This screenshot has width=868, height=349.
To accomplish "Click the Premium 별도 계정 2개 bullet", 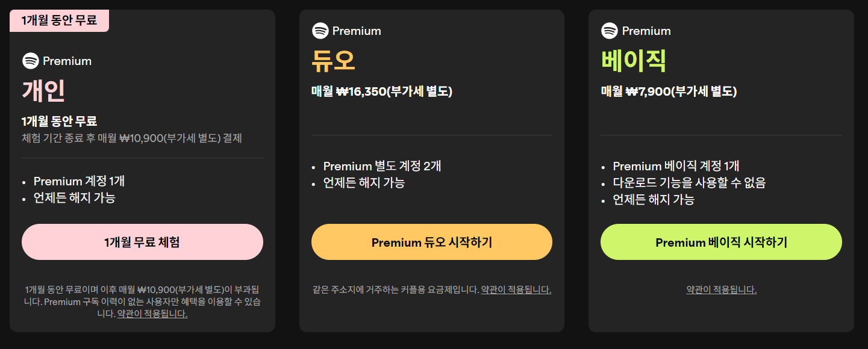I will click(x=382, y=166).
